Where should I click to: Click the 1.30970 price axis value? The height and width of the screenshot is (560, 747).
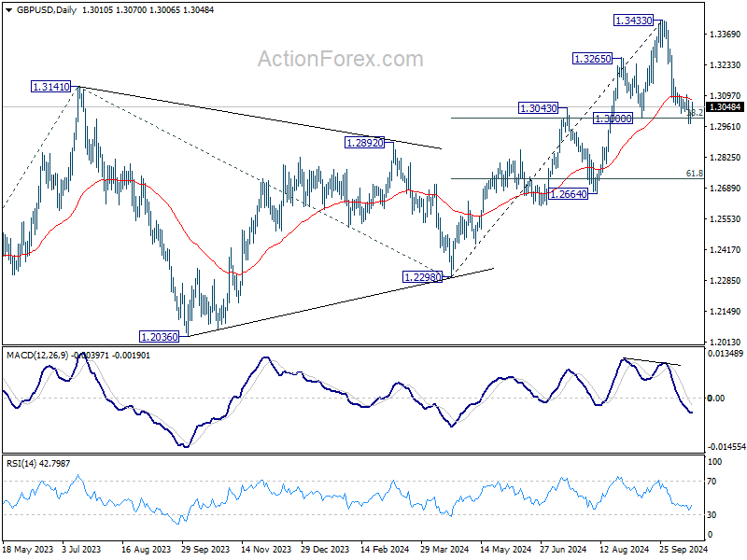point(726,96)
